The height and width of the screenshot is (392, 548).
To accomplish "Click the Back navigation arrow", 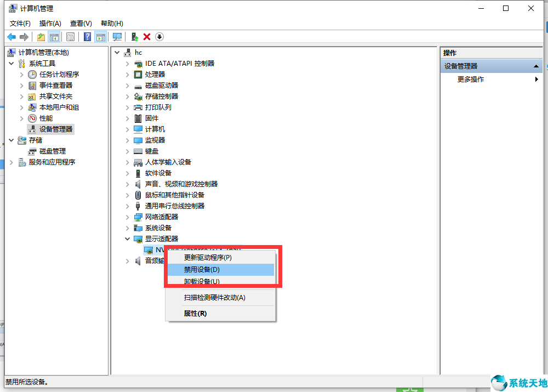I will [x=11, y=37].
